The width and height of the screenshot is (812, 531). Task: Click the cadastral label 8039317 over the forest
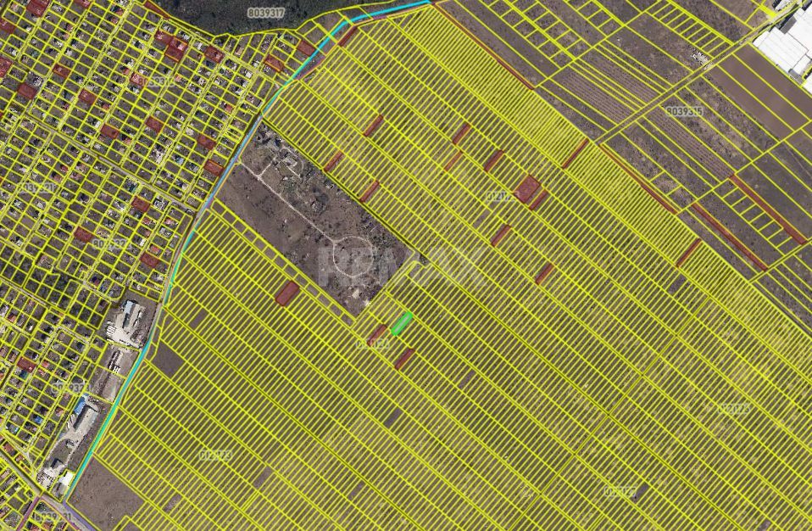265,13
